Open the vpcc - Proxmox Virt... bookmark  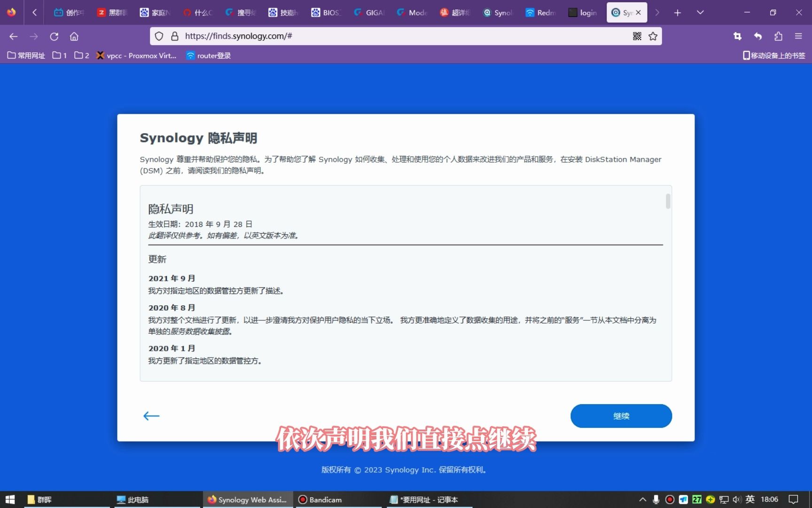(x=136, y=56)
